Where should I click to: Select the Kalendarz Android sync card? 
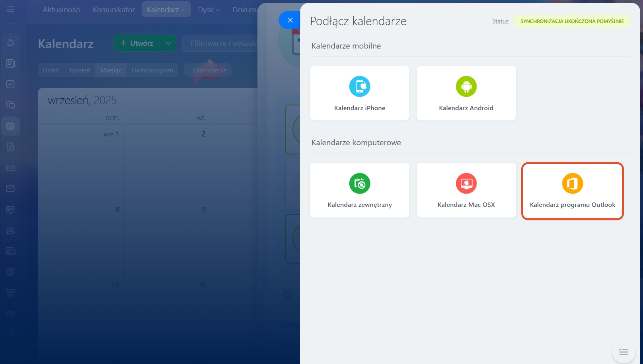[x=466, y=93]
